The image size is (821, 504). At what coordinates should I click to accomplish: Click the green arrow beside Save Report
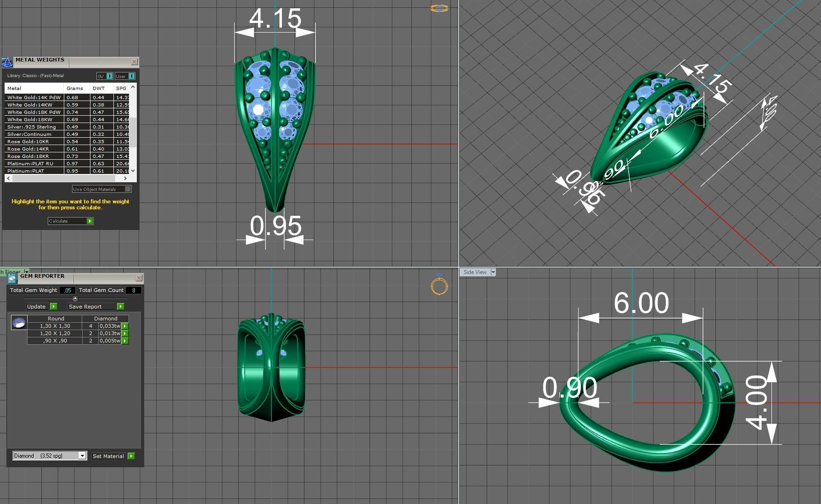pyautogui.click(x=121, y=307)
